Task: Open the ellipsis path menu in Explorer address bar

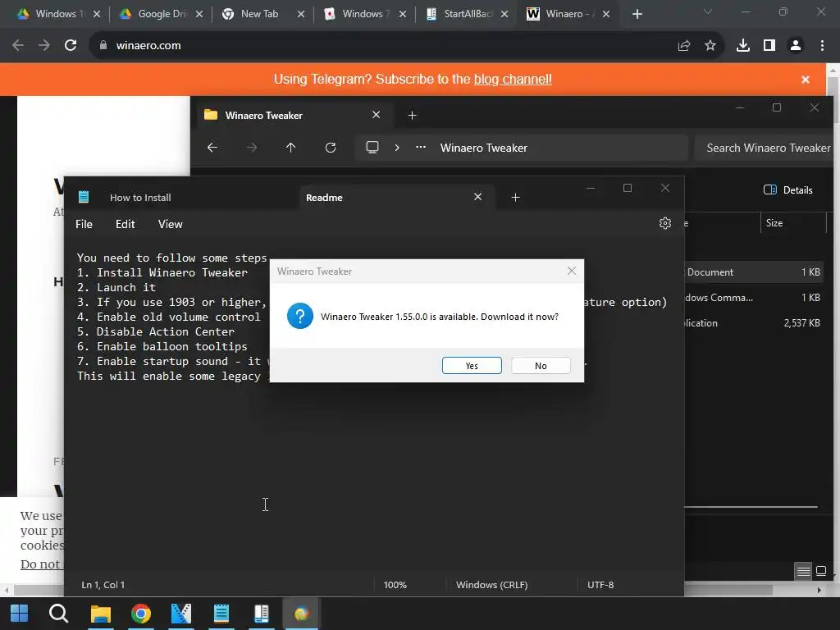Action: pyautogui.click(x=421, y=148)
